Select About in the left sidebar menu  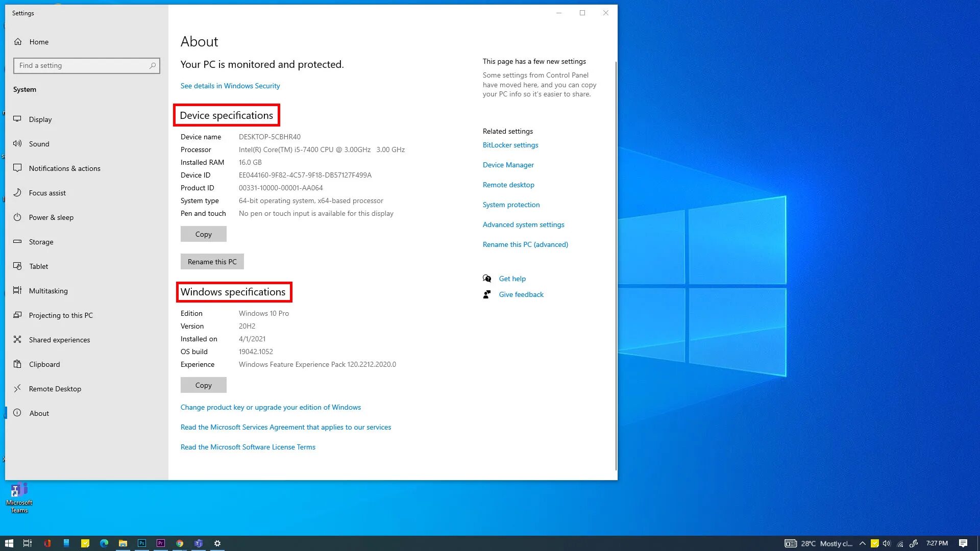(x=39, y=413)
